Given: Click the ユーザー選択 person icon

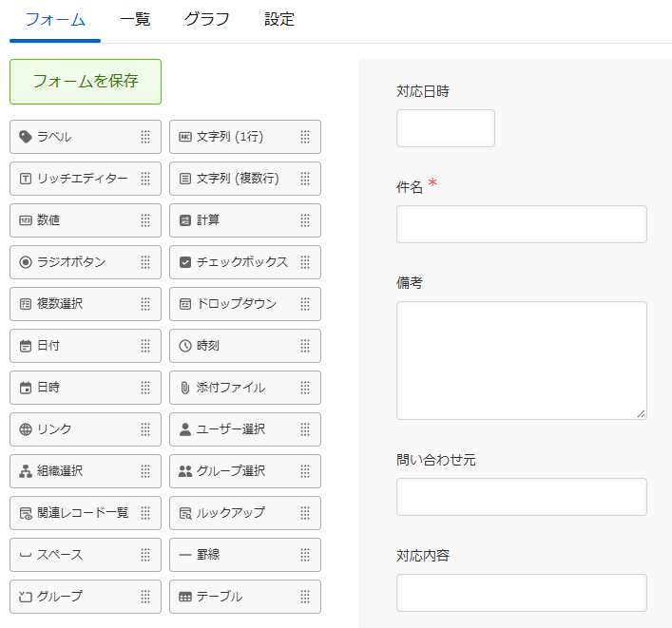Looking at the screenshot, I should point(185,429).
